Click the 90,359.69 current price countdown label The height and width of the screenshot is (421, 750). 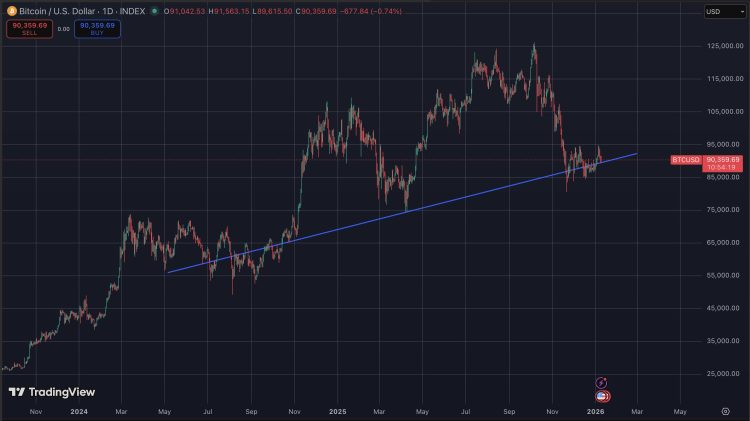(x=723, y=163)
